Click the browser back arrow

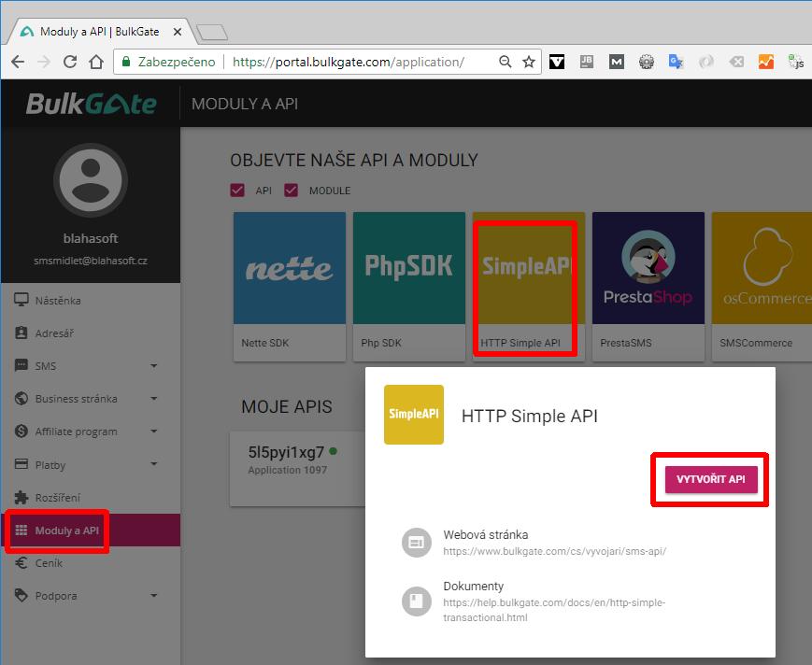pyautogui.click(x=18, y=62)
